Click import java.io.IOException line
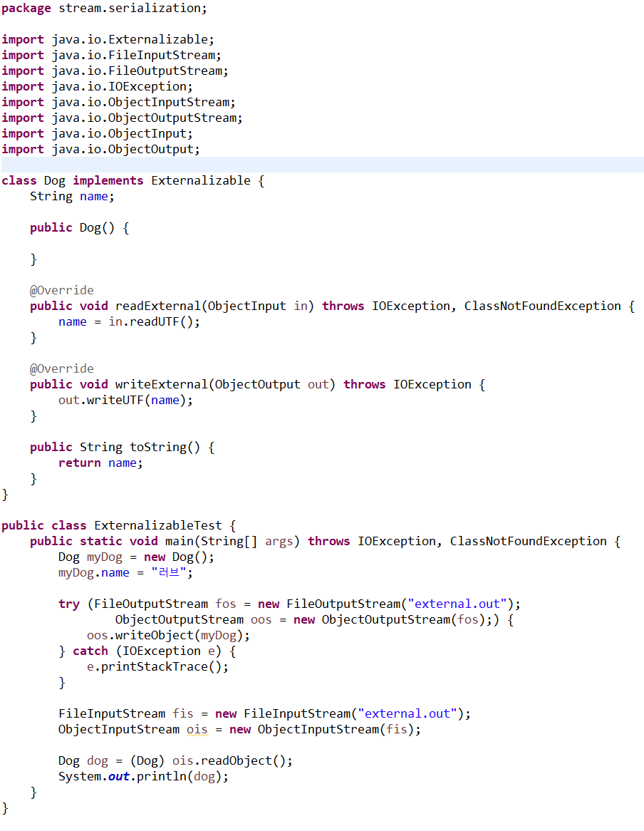This screenshot has height=831, width=644. (x=97, y=86)
